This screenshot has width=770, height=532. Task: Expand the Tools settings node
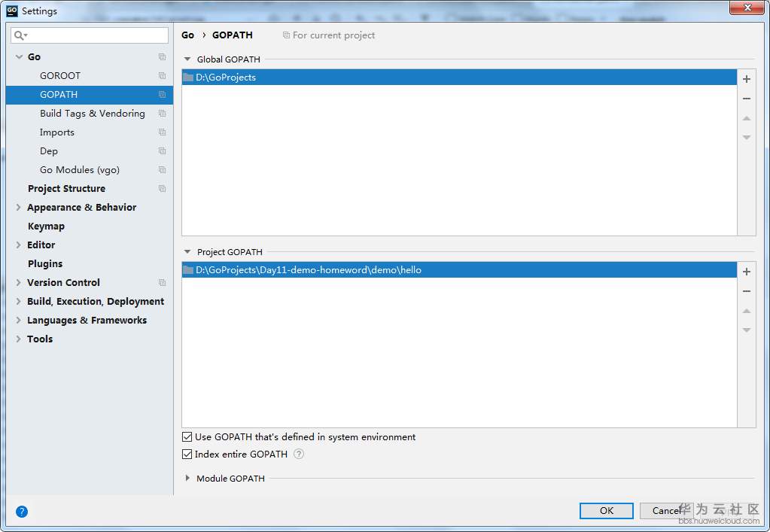tap(19, 339)
